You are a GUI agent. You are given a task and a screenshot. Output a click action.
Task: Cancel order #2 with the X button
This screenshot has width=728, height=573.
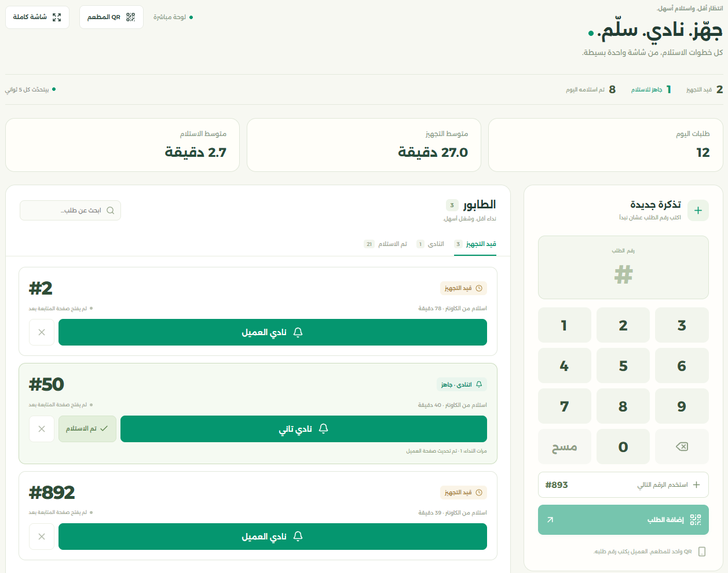click(x=42, y=333)
